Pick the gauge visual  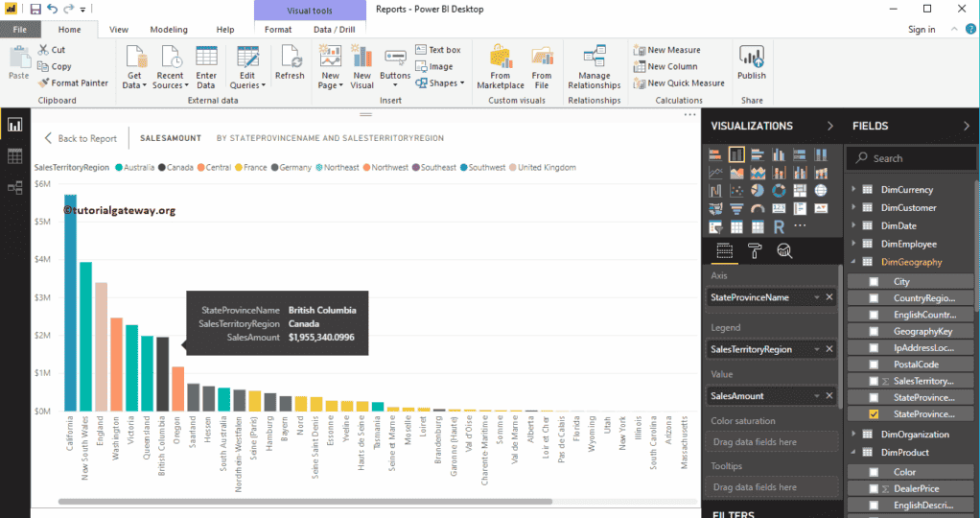pos(758,208)
